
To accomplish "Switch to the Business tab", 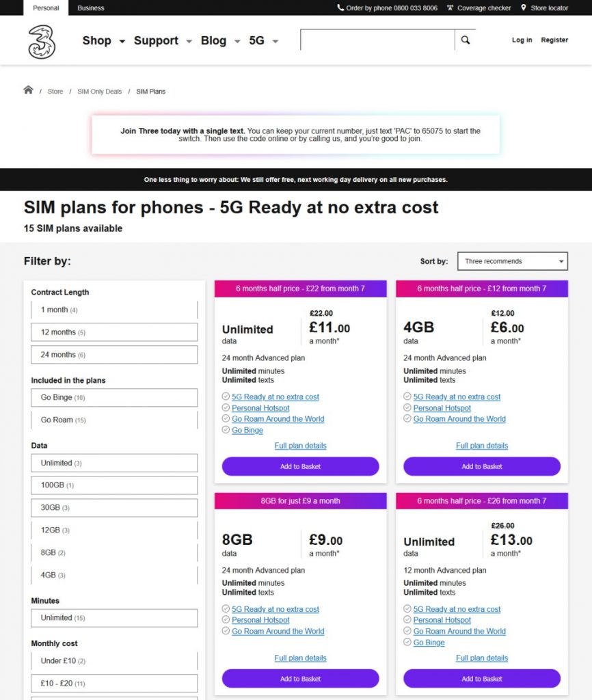I will 91,8.
